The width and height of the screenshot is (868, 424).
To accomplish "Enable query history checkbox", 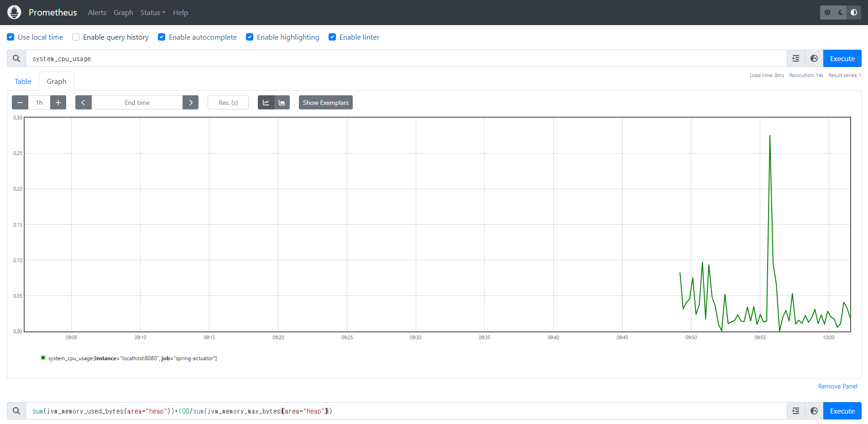I will pyautogui.click(x=76, y=37).
